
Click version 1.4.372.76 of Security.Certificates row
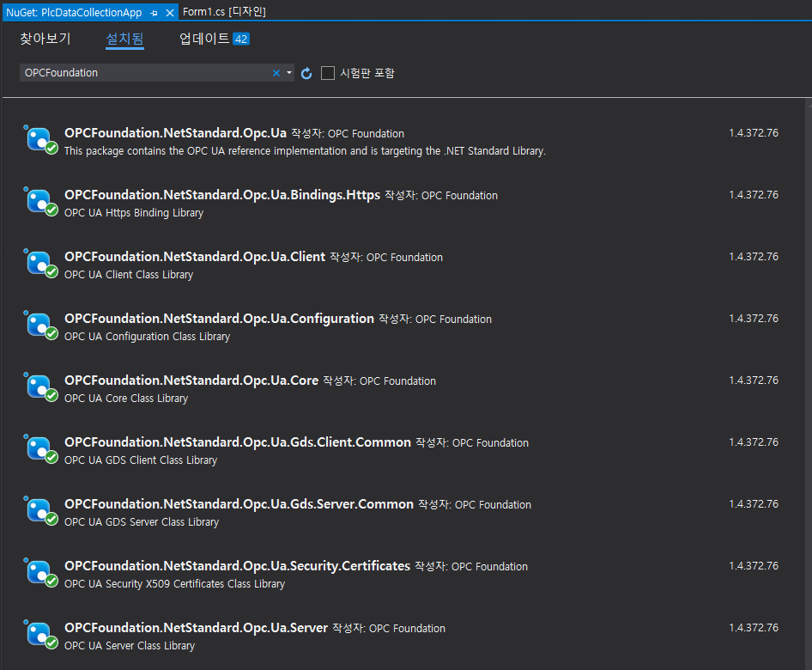click(x=754, y=566)
